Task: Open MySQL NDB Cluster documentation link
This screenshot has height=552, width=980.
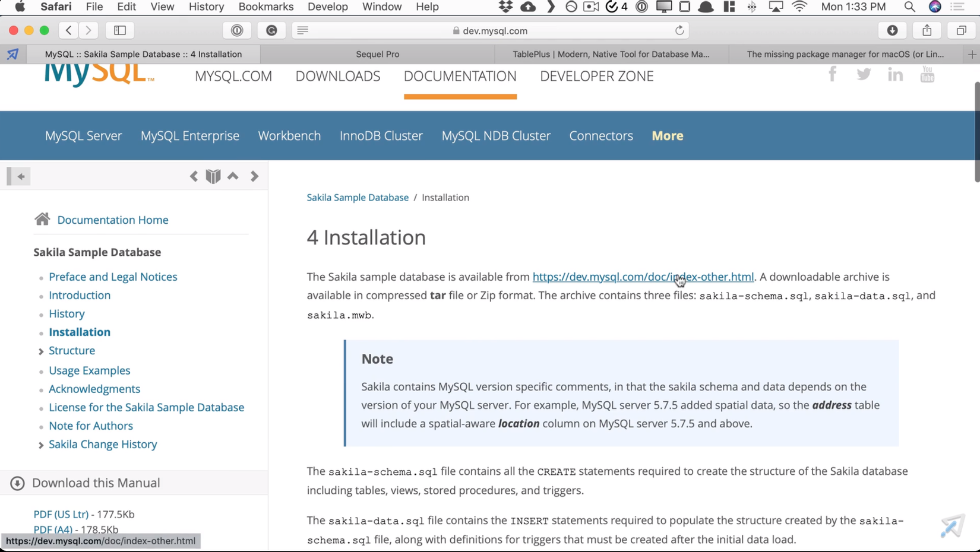Action: pos(496,135)
